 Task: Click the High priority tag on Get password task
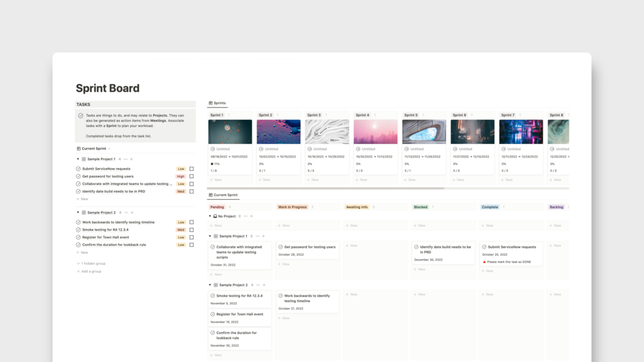tap(181, 176)
